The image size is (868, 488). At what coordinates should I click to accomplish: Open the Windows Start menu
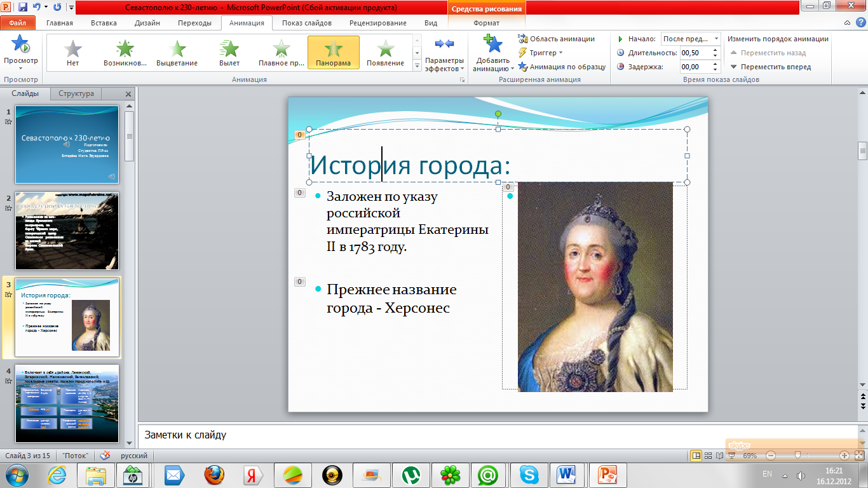pos(18,475)
